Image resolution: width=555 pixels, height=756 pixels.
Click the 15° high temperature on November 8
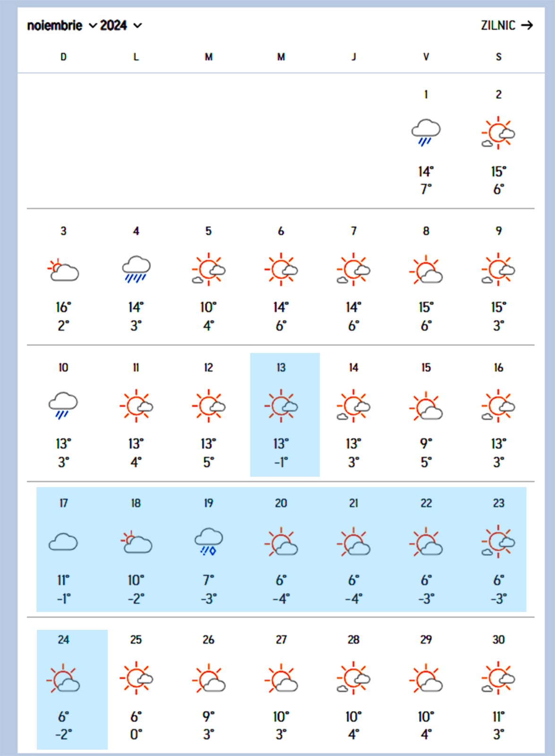click(426, 308)
